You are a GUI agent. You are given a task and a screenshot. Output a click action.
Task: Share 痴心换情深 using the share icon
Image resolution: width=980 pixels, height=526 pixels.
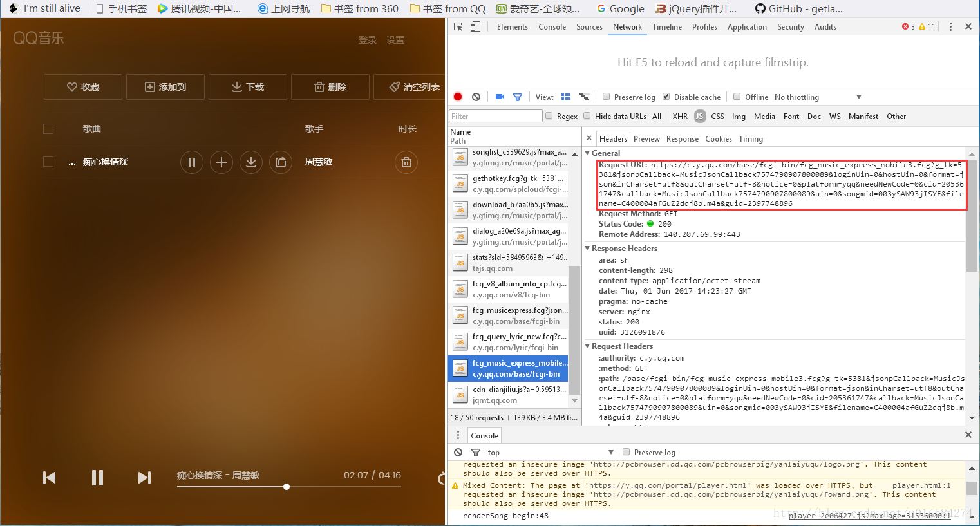click(281, 162)
